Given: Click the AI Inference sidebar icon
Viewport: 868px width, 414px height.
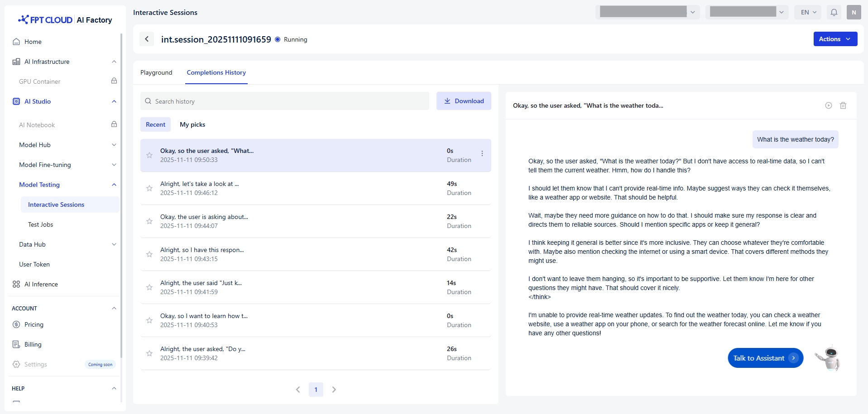Looking at the screenshot, I should tap(16, 284).
